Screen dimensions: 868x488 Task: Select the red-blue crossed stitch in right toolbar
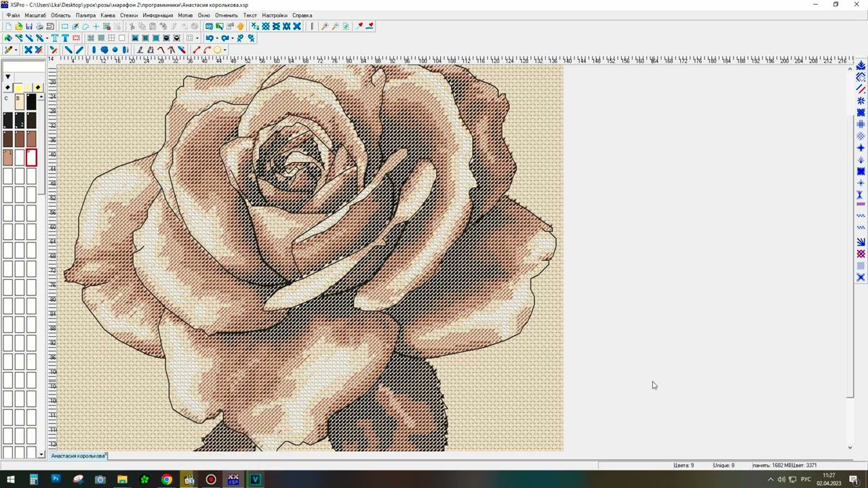[861, 253]
